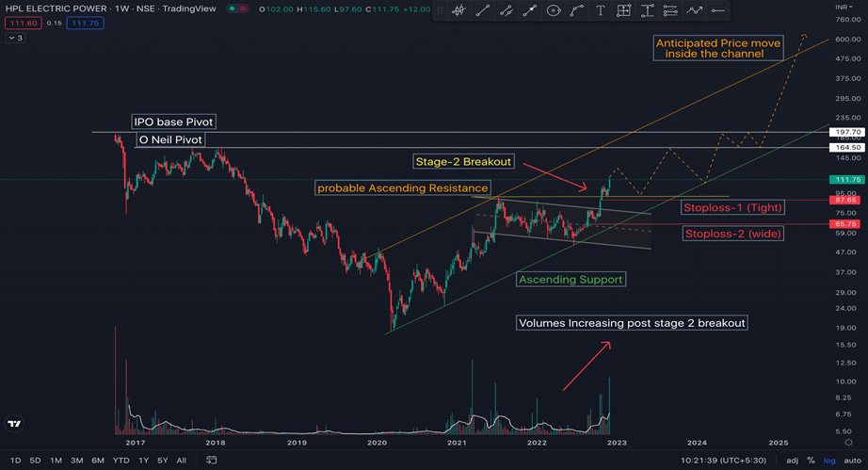Select the price range measurement tool
Image resolution: width=868 pixels, height=470 pixels.
pyautogui.click(x=623, y=10)
